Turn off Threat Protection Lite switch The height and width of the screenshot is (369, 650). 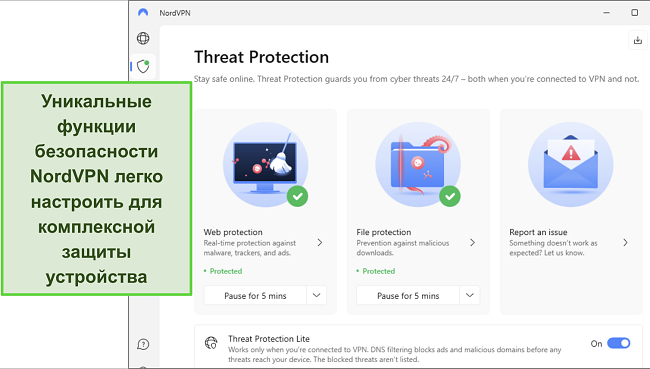[618, 343]
